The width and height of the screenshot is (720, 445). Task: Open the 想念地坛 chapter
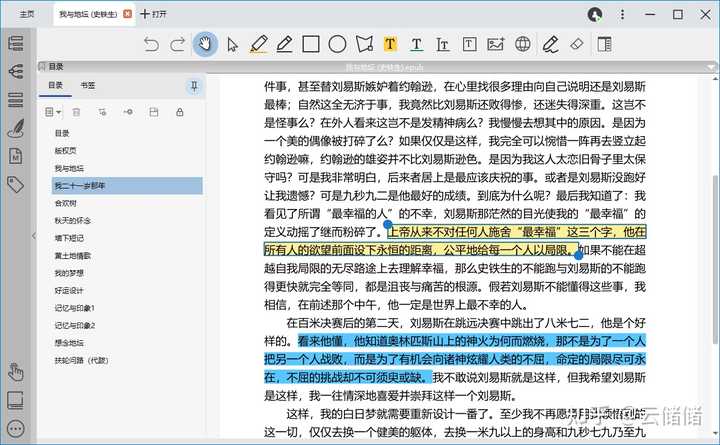[x=69, y=343]
